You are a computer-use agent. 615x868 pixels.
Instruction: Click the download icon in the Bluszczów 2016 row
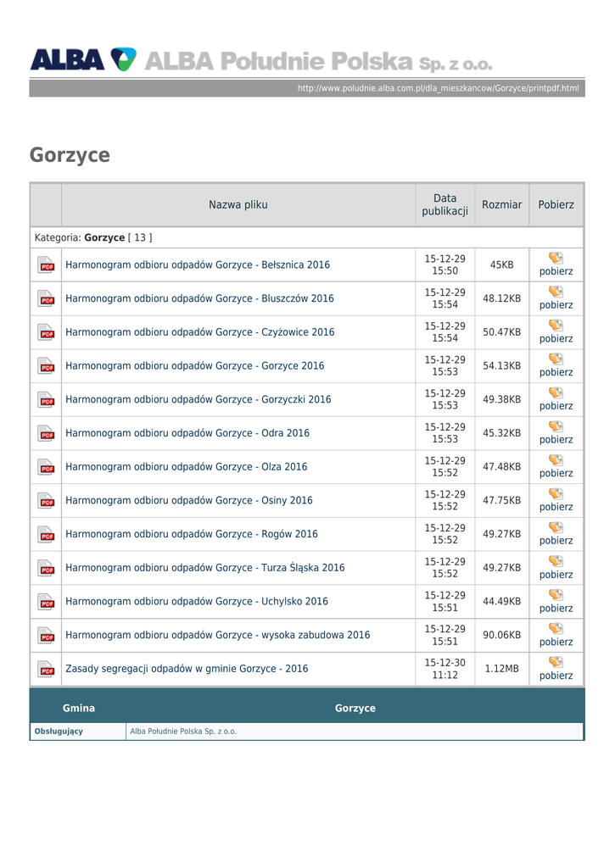coord(556,292)
